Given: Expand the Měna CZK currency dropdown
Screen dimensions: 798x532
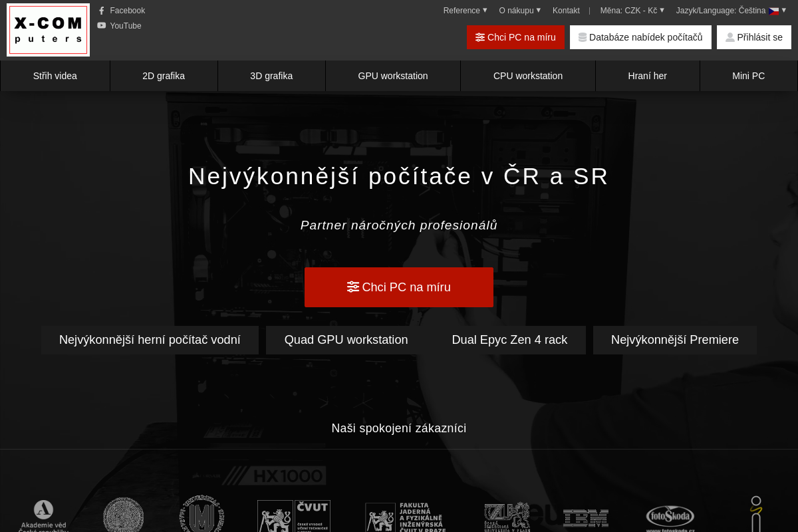Looking at the screenshot, I should [x=630, y=11].
